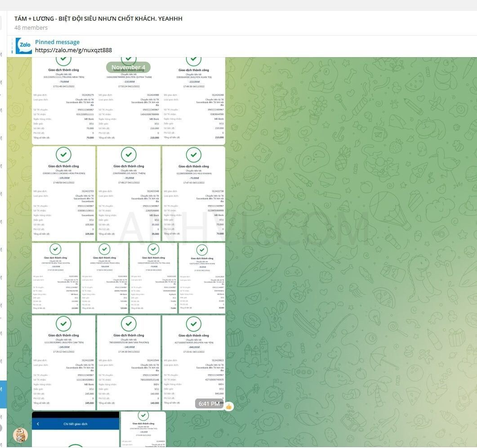477x448 pixels.
Task: Open group info via the chat title
Action: (98, 18)
